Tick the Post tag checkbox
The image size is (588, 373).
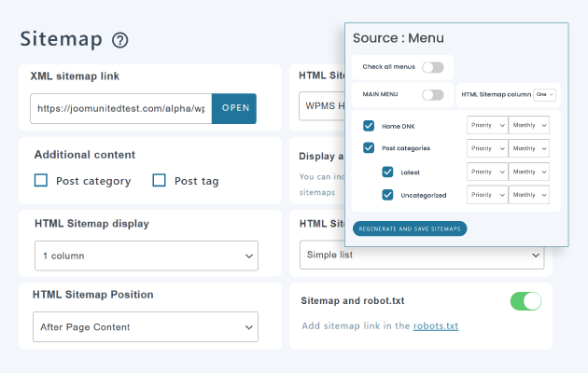point(159,181)
